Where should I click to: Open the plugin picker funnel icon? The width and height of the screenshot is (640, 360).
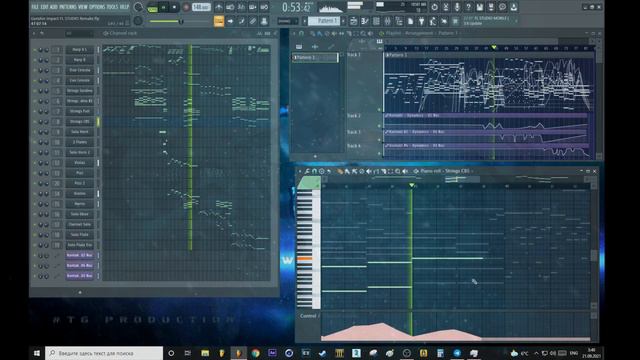(422, 21)
